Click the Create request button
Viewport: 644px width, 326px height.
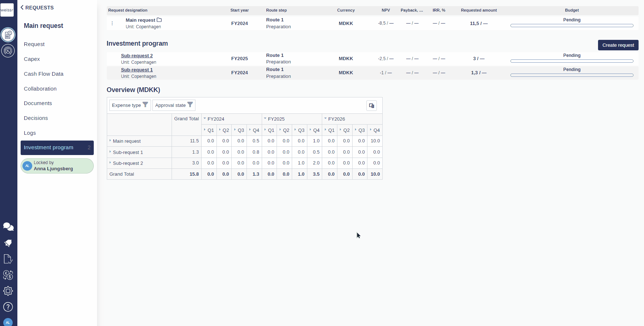click(x=618, y=45)
